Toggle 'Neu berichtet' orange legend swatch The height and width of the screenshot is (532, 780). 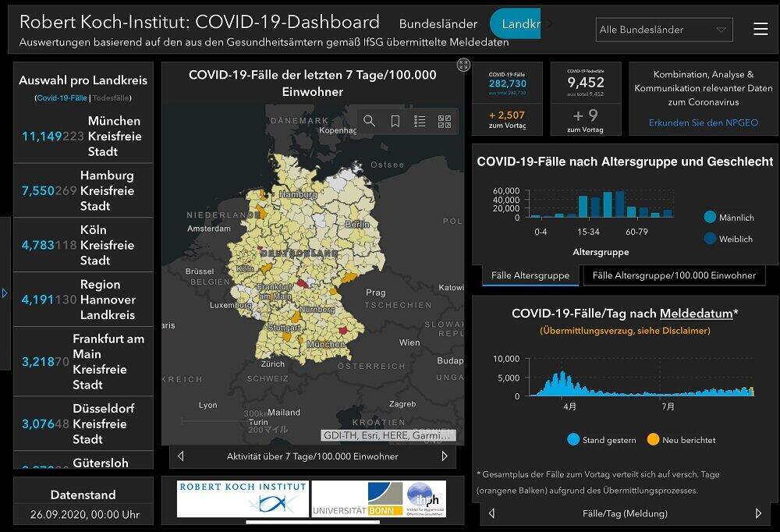coord(653,440)
